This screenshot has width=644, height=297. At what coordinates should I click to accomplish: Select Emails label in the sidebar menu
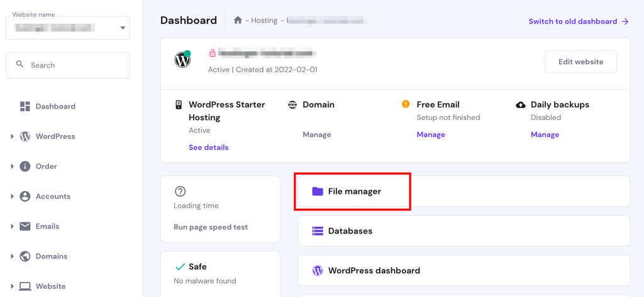47,226
